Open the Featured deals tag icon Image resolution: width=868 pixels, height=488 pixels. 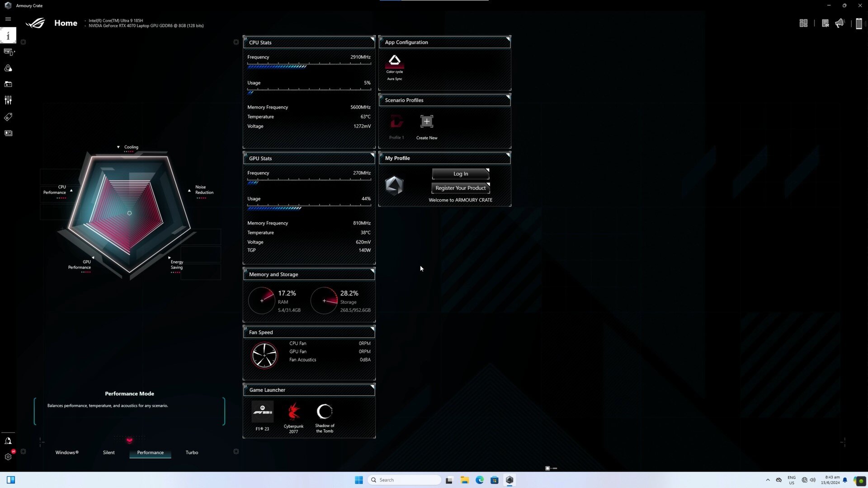pos(8,117)
